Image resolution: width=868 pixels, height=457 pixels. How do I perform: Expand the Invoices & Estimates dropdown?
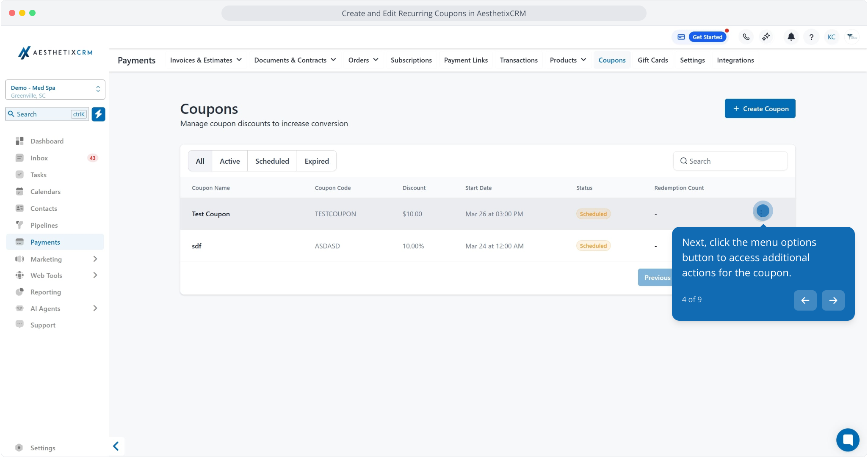pos(206,60)
